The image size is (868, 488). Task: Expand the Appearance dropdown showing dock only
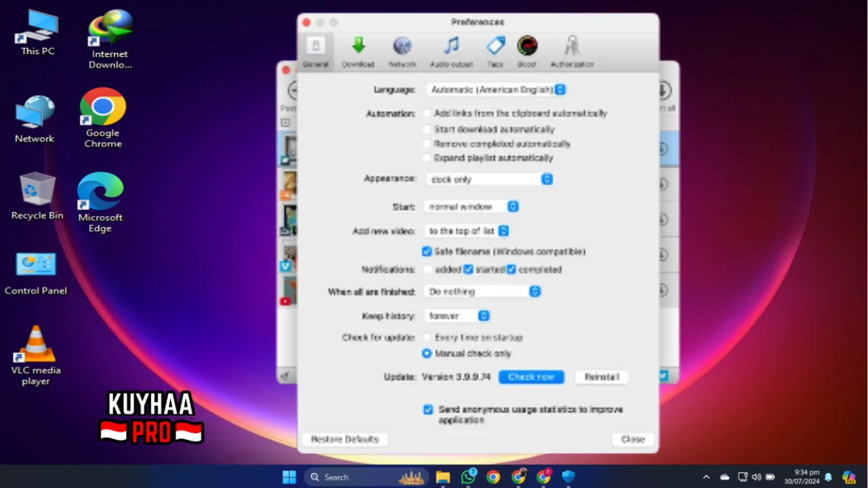tap(490, 179)
